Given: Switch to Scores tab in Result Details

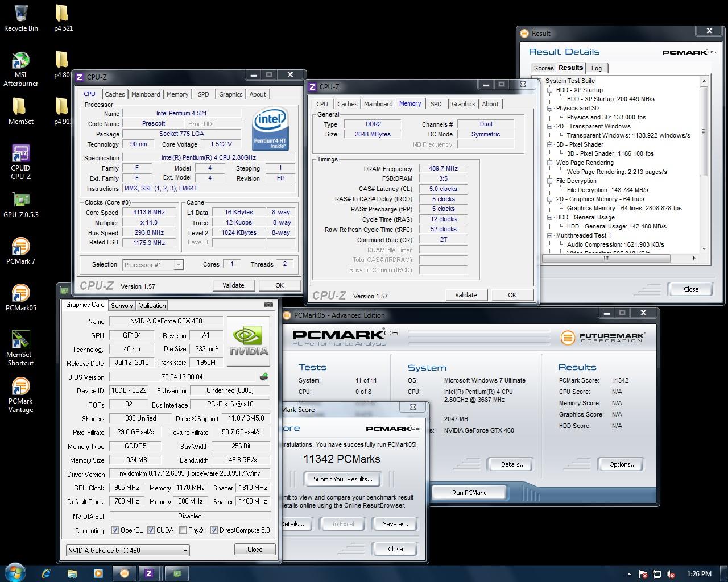Looking at the screenshot, I should pos(544,68).
